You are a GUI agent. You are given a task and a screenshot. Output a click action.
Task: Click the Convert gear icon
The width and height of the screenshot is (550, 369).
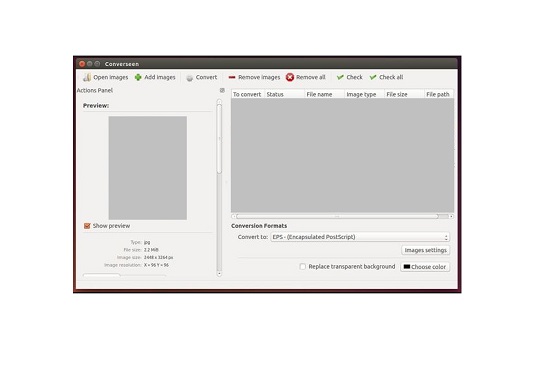(189, 78)
